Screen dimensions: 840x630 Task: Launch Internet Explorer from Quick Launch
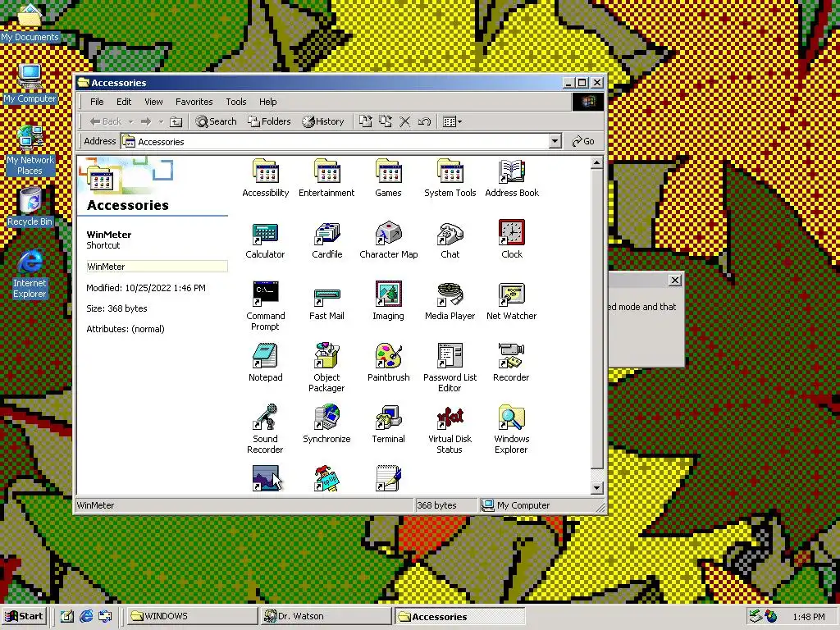coord(86,616)
